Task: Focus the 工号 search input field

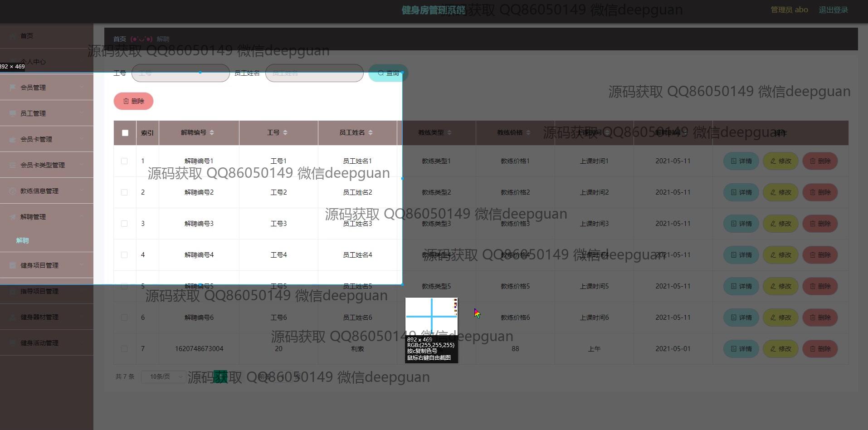Action: pyautogui.click(x=180, y=73)
